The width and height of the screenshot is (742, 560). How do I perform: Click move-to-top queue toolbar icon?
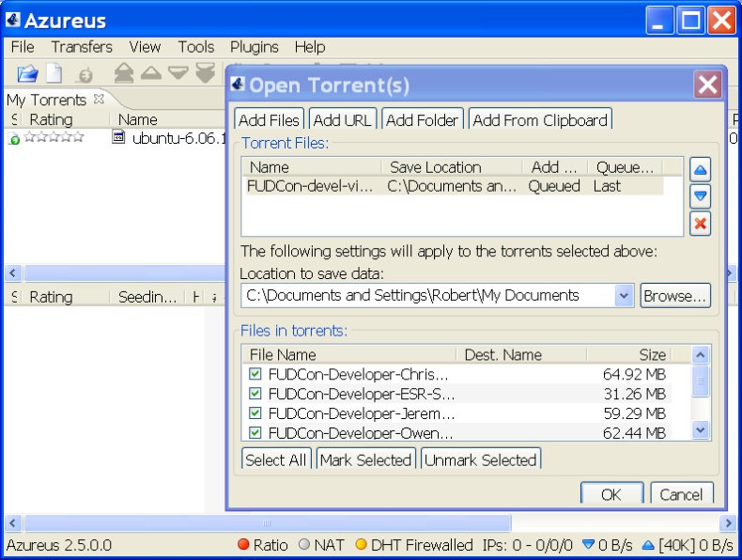[x=124, y=72]
